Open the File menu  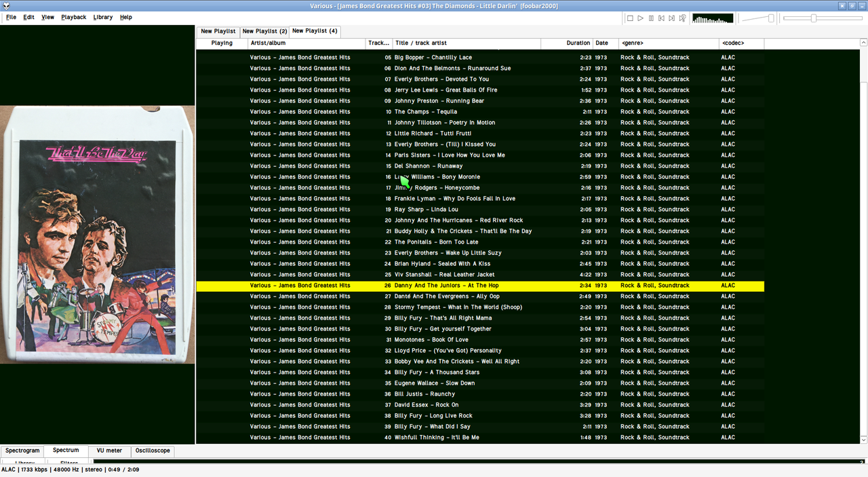point(12,17)
